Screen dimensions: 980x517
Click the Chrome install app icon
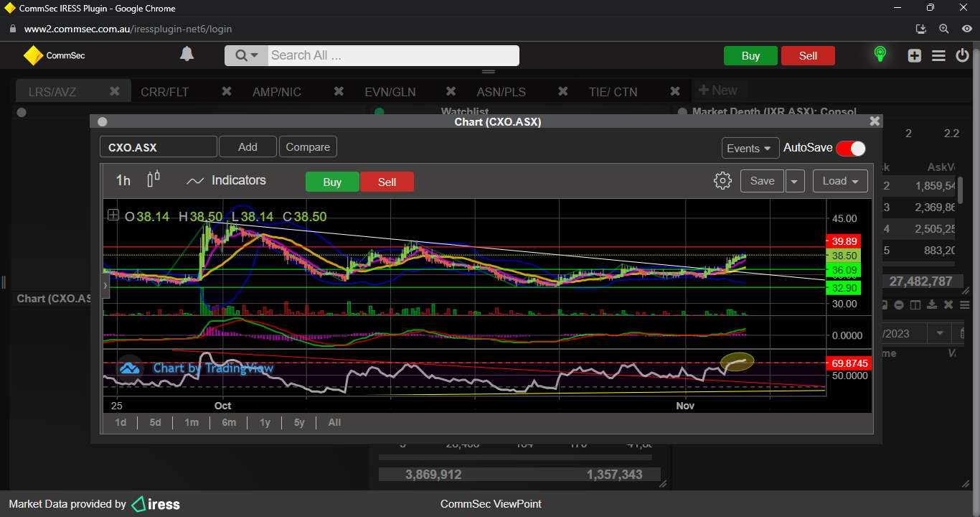[x=921, y=29]
